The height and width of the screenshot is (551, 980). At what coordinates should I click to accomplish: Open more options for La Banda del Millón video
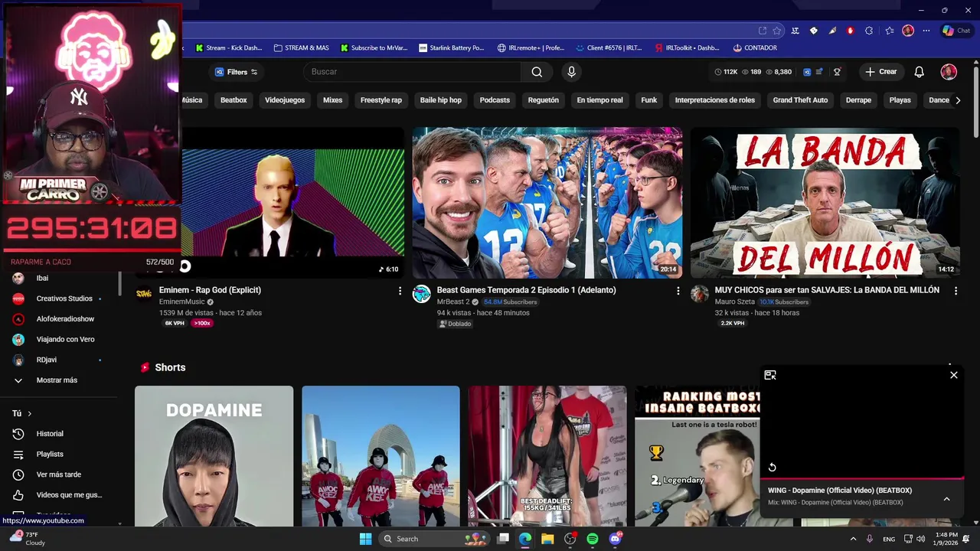(x=955, y=291)
